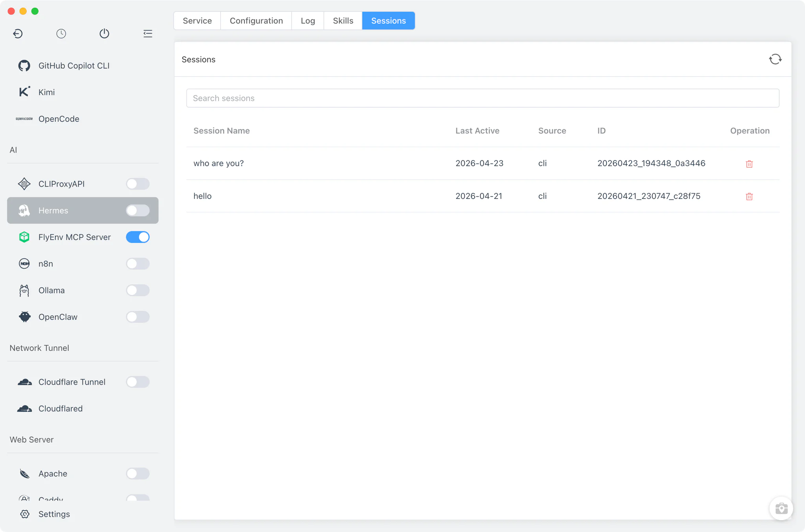Click the OpenClaw creature icon
Screen dimensions: 805x532
pos(24,317)
